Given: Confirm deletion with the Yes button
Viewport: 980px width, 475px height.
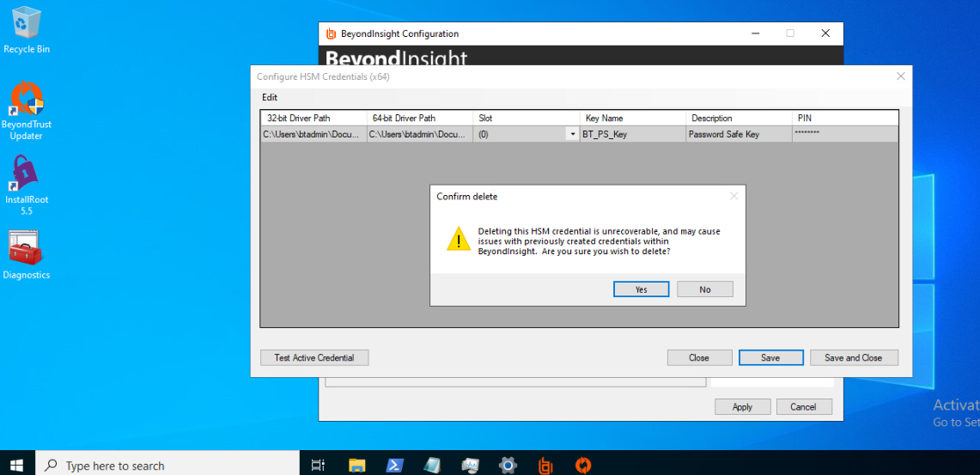Looking at the screenshot, I should coord(642,289).
